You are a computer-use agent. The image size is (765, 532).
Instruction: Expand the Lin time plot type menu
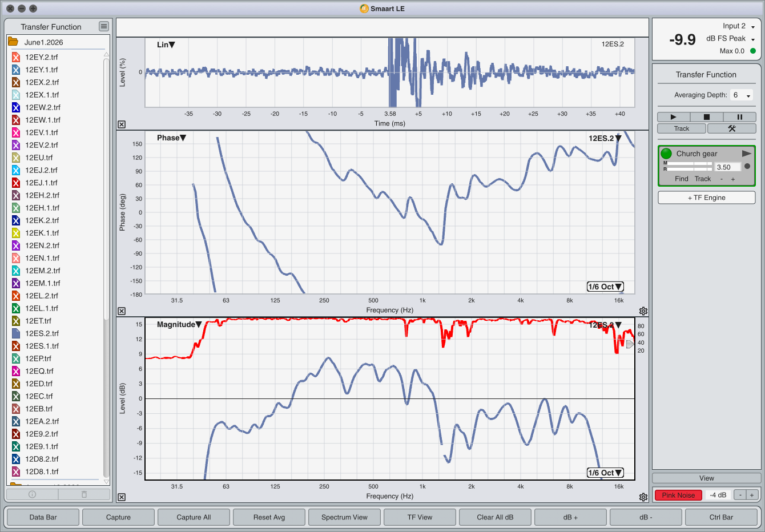(166, 45)
